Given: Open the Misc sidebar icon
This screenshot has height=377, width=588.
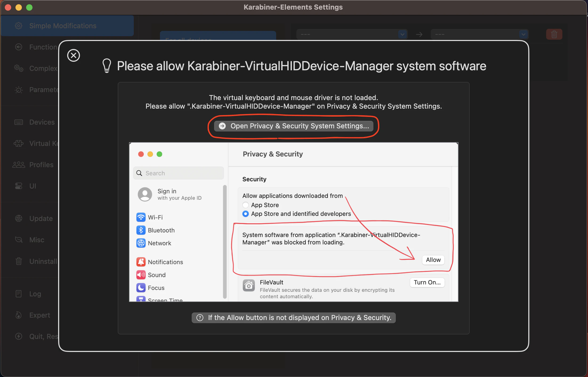Looking at the screenshot, I should coord(19,240).
